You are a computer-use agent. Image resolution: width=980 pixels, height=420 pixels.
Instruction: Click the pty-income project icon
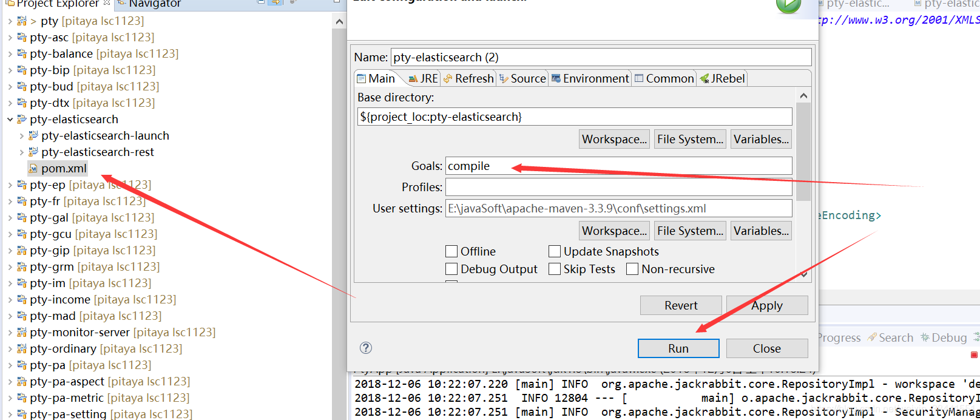[x=22, y=299]
